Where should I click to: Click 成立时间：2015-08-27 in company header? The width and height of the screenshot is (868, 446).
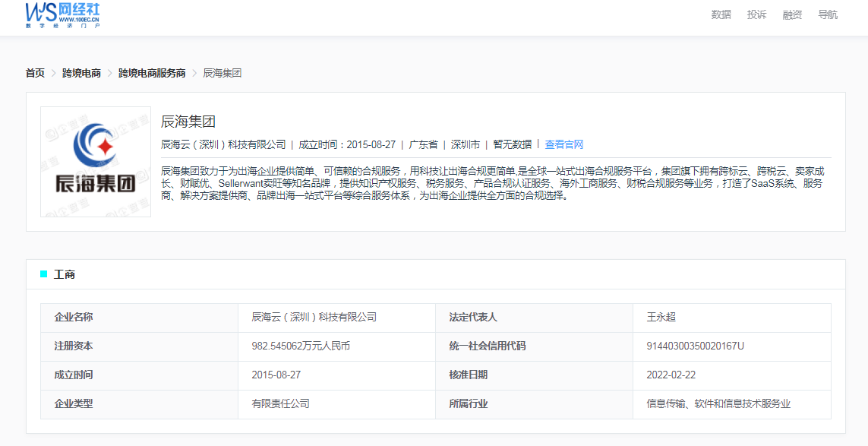tap(347, 144)
